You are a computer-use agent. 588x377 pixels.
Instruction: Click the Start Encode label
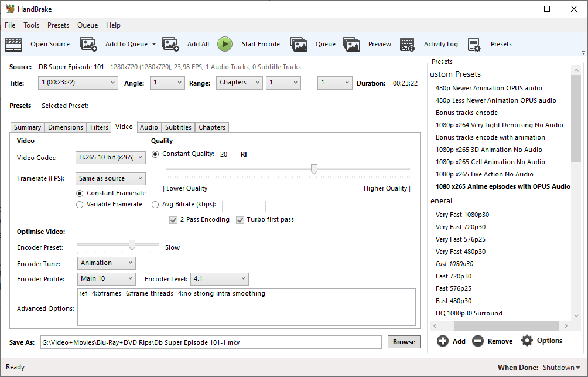[261, 44]
